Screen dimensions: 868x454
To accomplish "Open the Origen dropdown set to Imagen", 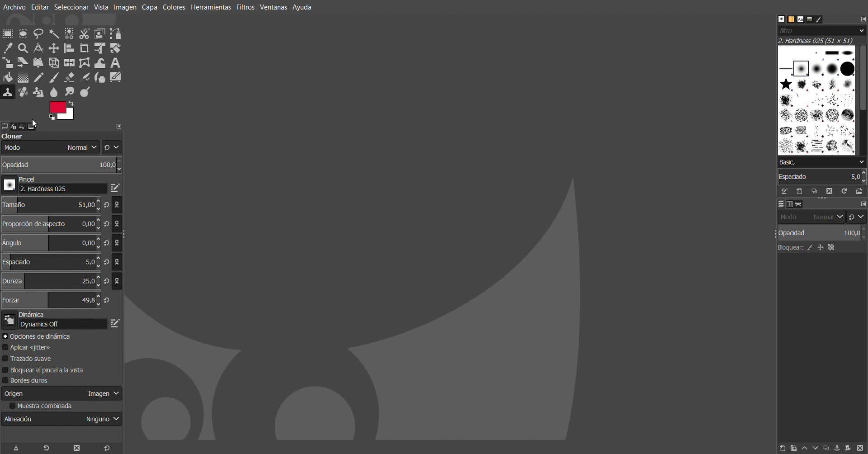I will [x=61, y=393].
